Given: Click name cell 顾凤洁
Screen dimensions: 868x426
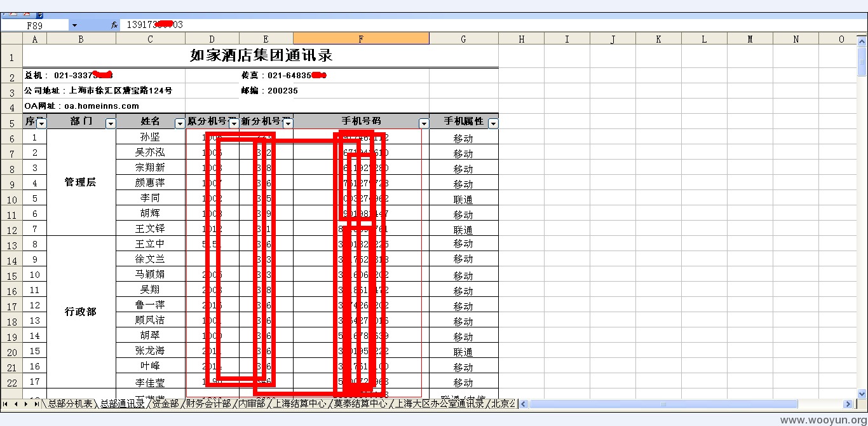Looking at the screenshot, I should pos(151,320).
